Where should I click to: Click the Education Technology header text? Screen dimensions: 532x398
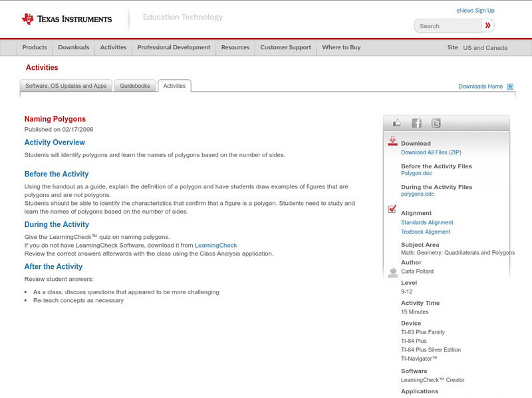[x=183, y=17]
